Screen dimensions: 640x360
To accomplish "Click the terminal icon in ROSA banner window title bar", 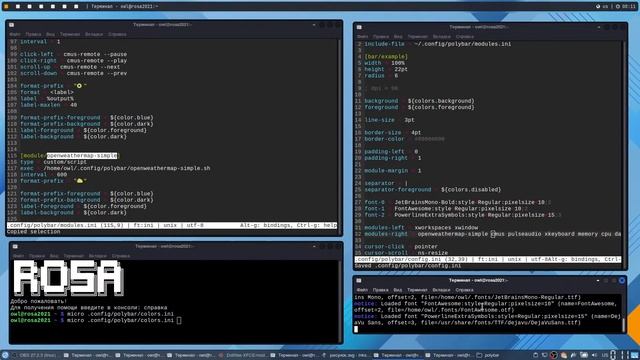I will [15, 247].
